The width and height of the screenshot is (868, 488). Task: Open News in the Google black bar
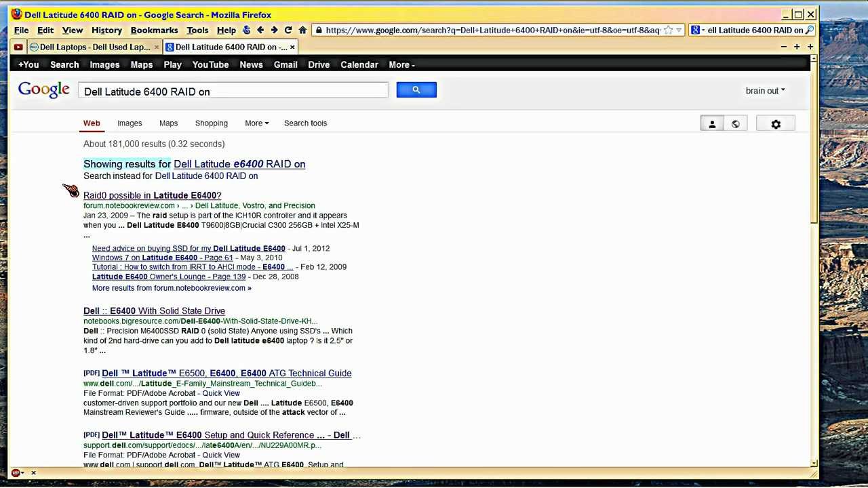pos(251,64)
